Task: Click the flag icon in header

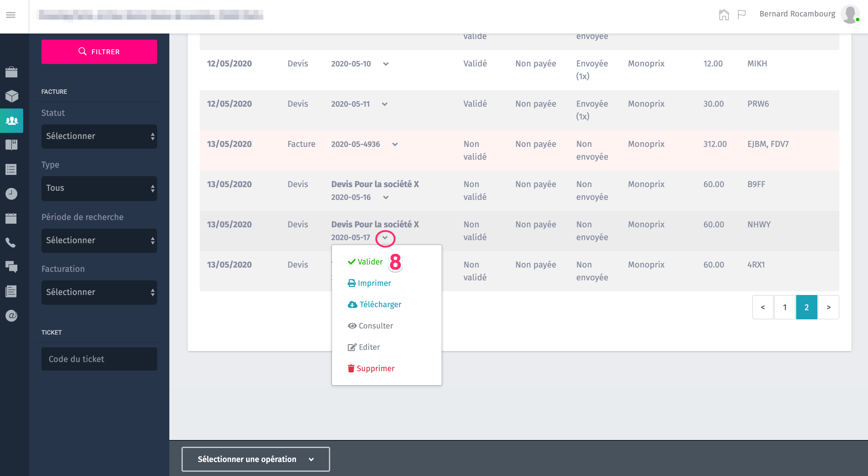Action: click(x=741, y=15)
